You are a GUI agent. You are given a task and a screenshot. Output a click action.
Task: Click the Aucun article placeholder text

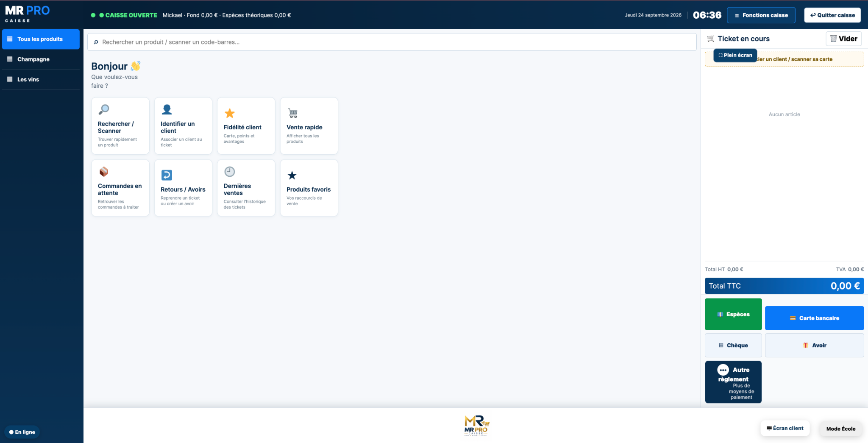coord(784,114)
